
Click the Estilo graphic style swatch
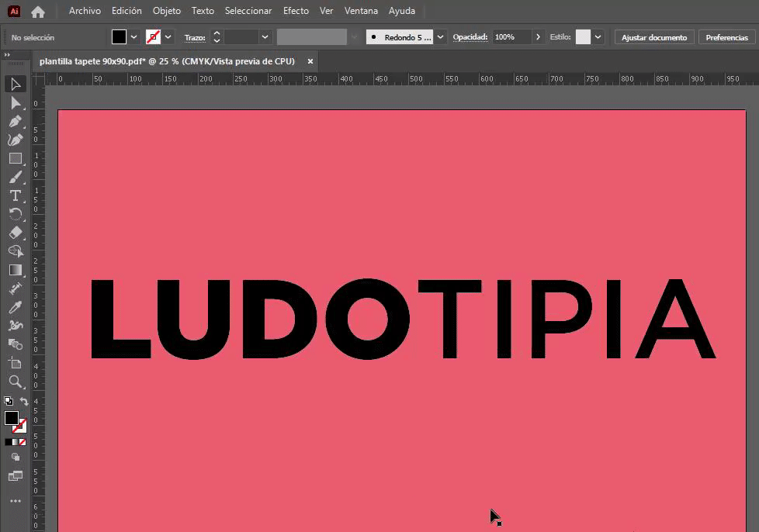point(583,37)
